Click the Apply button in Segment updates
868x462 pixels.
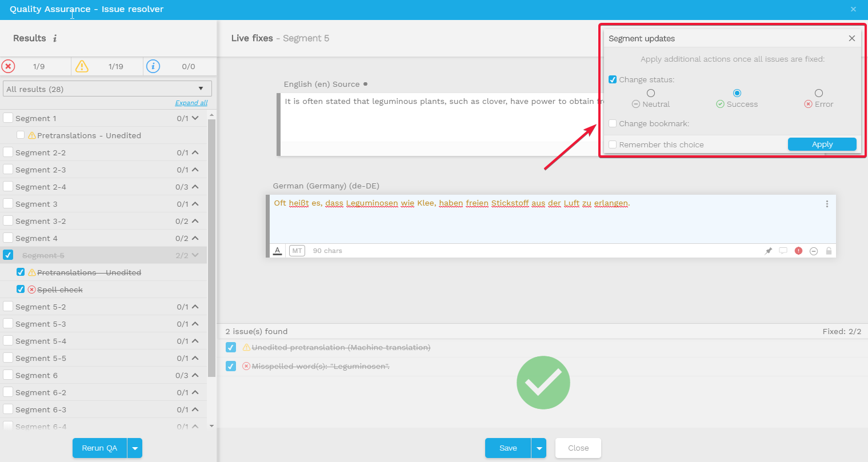point(822,144)
